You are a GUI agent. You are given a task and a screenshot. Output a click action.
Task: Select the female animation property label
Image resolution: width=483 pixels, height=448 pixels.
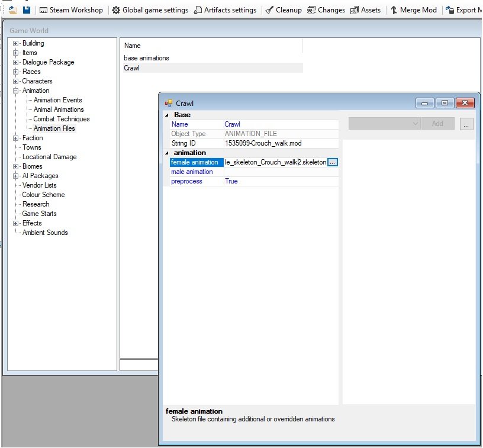point(197,163)
